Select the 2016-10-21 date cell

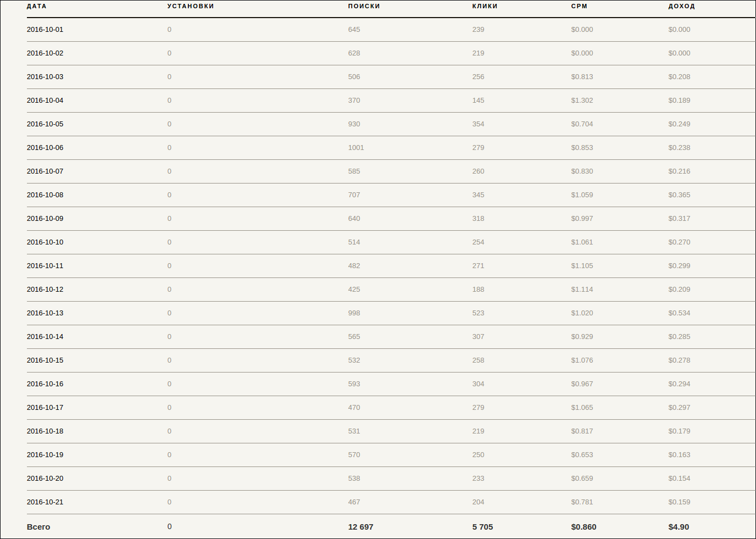point(45,502)
